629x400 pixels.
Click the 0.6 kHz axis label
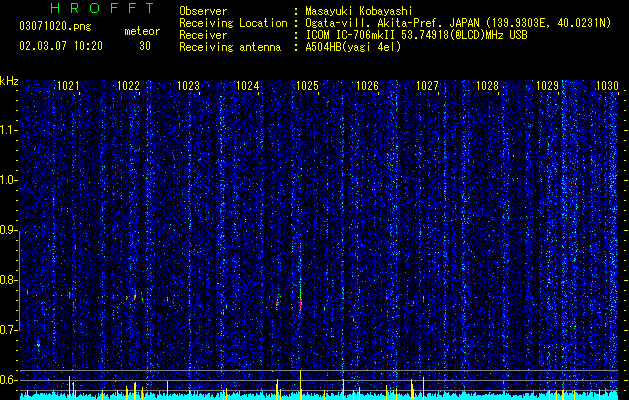coord(9,380)
